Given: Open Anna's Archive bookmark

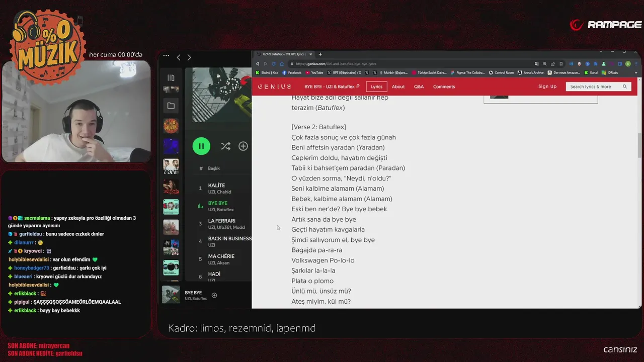Looking at the screenshot, I should 531,73.
